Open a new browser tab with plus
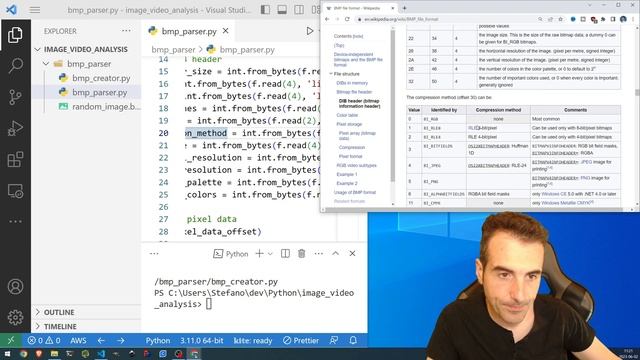The width and height of the screenshot is (640, 360). 404,8
